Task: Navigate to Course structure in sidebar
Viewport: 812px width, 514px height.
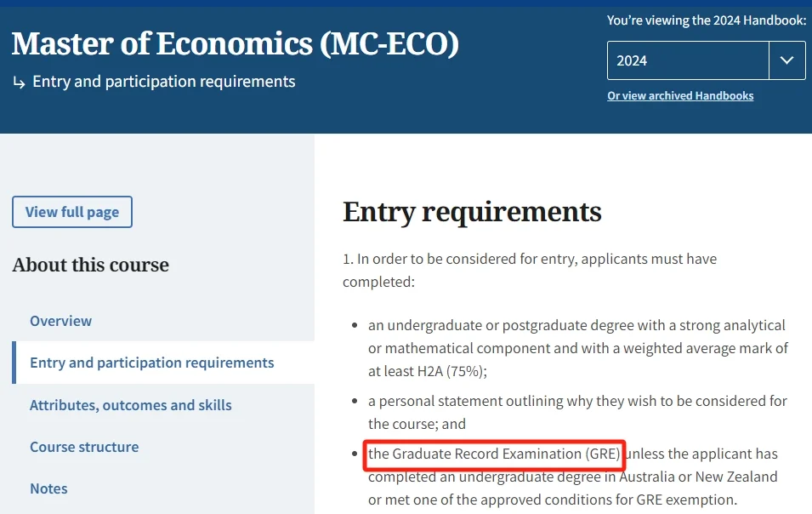Action: [x=84, y=447]
